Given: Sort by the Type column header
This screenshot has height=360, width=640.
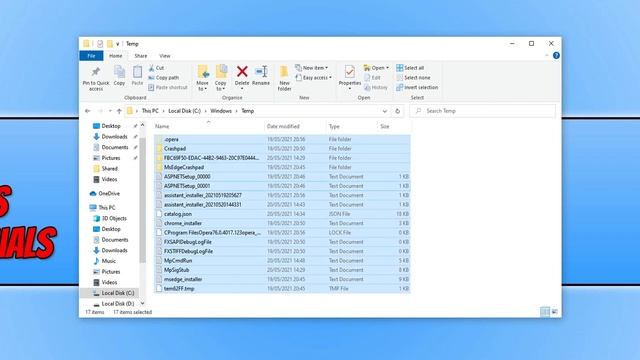Looking at the screenshot, I should click(334, 127).
